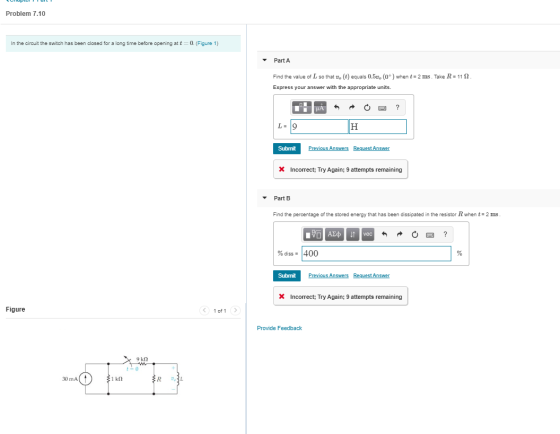This screenshot has height=434, width=560.
Task: Undo last edit in Part A toolbar
Action: coord(336,107)
